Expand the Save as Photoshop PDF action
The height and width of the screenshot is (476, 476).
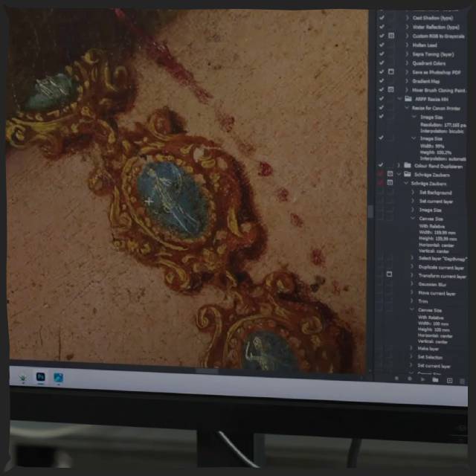407,72
